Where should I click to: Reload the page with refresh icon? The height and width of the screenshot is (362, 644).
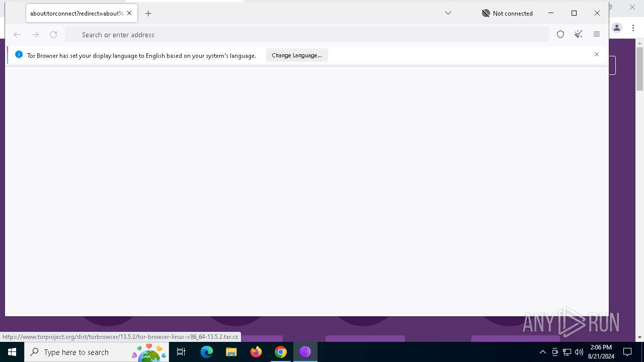pyautogui.click(x=53, y=35)
